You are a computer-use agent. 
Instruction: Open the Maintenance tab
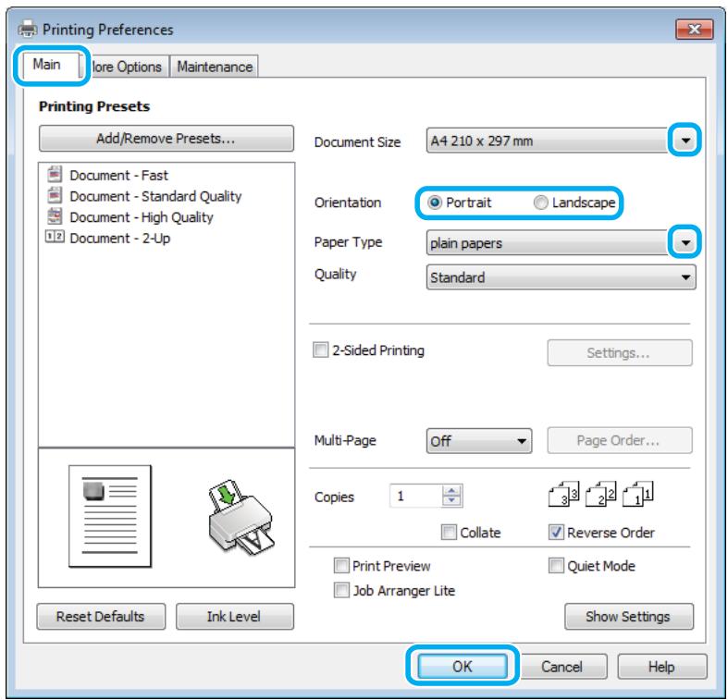(x=215, y=67)
